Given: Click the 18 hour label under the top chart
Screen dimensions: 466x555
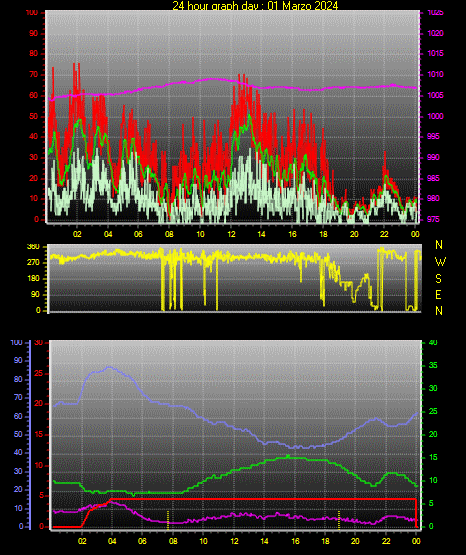Looking at the screenshot, I should 323,234.
